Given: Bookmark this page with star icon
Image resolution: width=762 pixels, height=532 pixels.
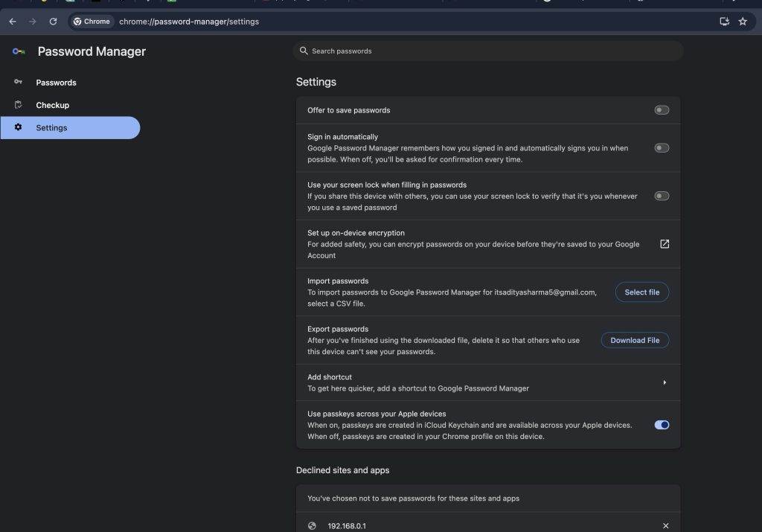Looking at the screenshot, I should pyautogui.click(x=743, y=22).
